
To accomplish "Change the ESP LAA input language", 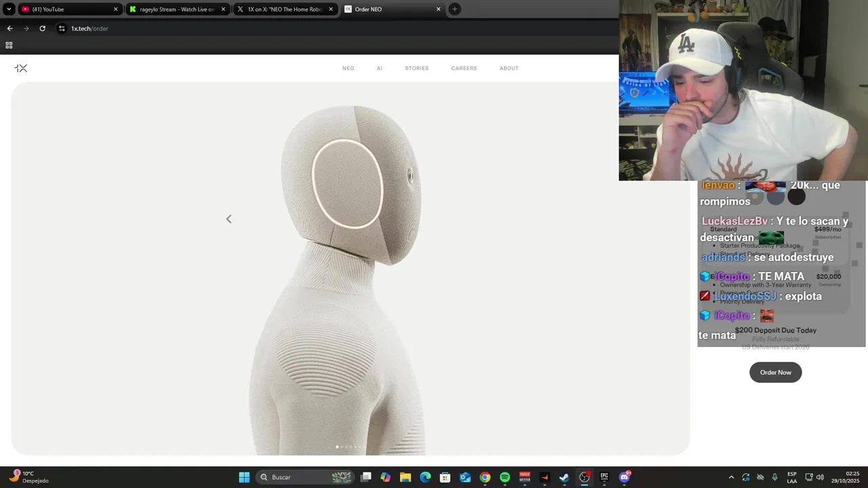I will [x=792, y=477].
